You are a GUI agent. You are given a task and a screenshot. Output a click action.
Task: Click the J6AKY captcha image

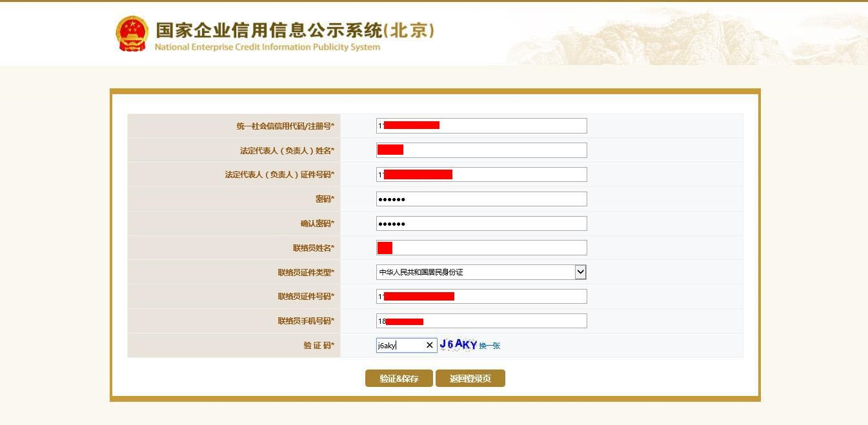click(x=458, y=344)
